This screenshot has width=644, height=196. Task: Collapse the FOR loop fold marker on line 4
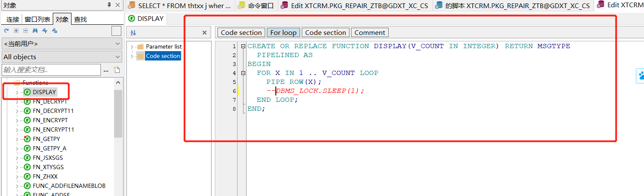point(243,73)
